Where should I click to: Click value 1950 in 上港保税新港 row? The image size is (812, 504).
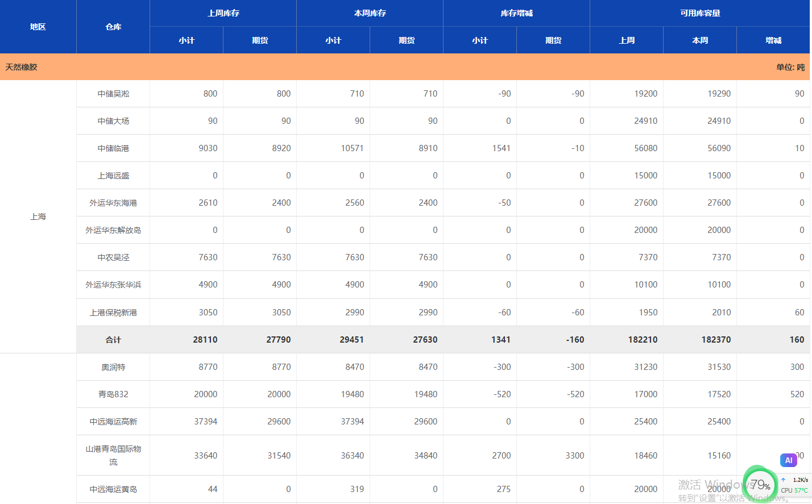point(648,313)
